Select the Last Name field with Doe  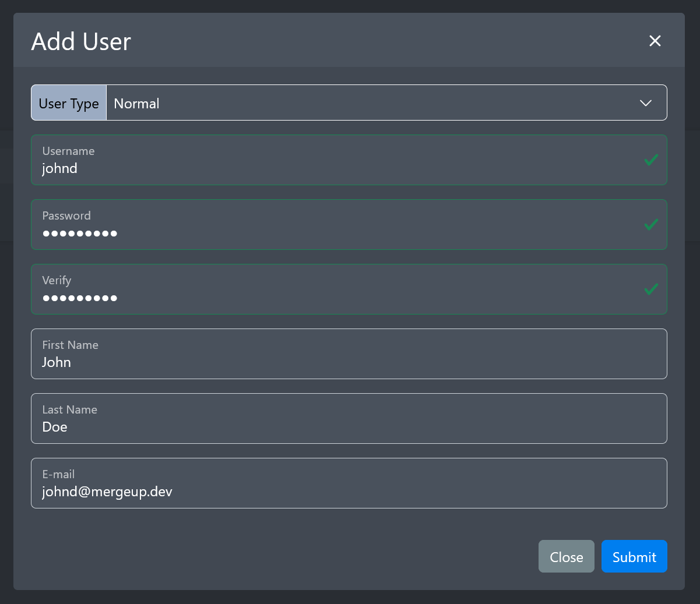tap(349, 419)
